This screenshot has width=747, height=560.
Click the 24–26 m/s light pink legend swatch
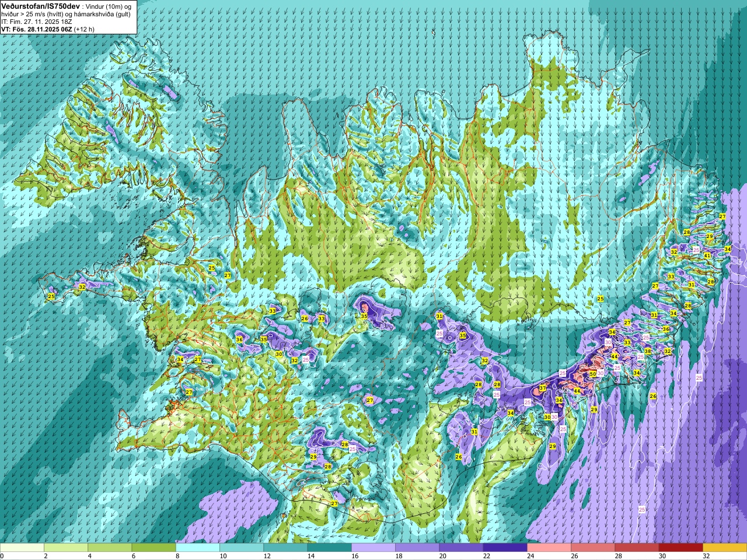(549, 548)
